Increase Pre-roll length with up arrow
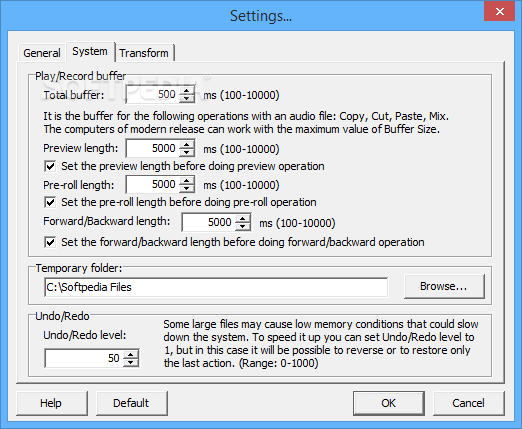The height and width of the screenshot is (429, 522). 187,180
